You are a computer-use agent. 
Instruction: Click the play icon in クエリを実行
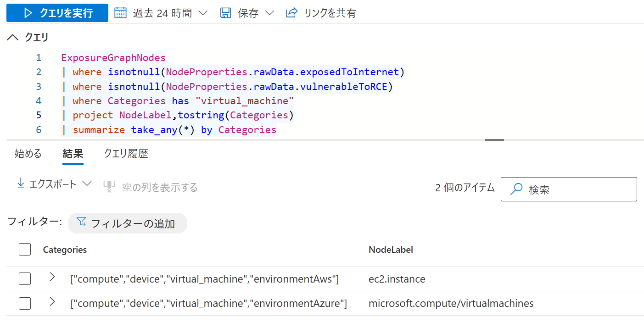tap(28, 13)
